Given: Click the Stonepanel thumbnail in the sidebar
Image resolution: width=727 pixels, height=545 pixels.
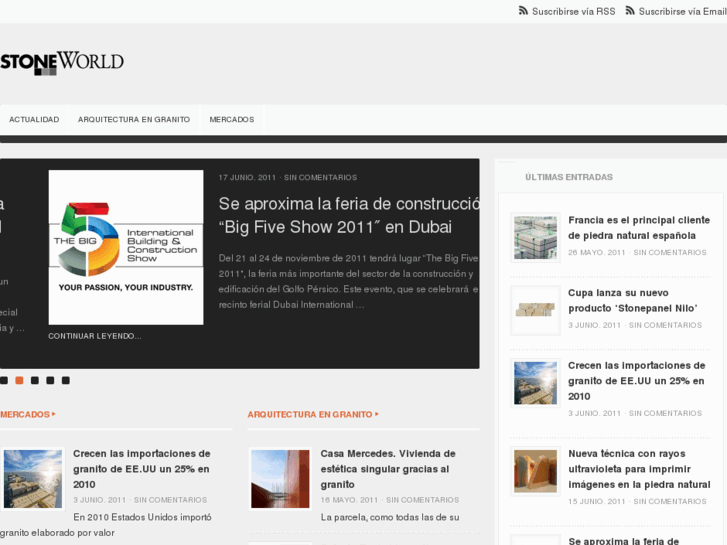Looking at the screenshot, I should [536, 310].
